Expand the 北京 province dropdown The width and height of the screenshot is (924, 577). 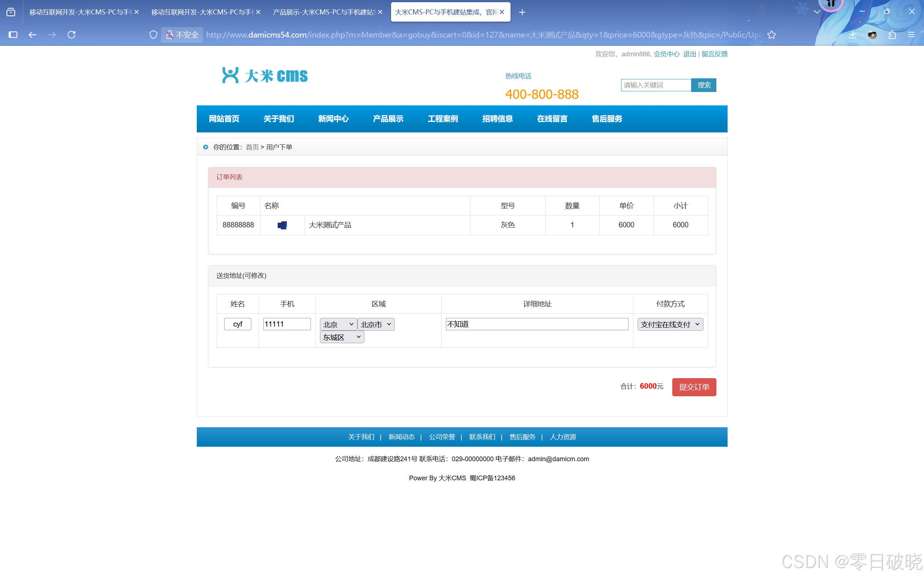(338, 324)
